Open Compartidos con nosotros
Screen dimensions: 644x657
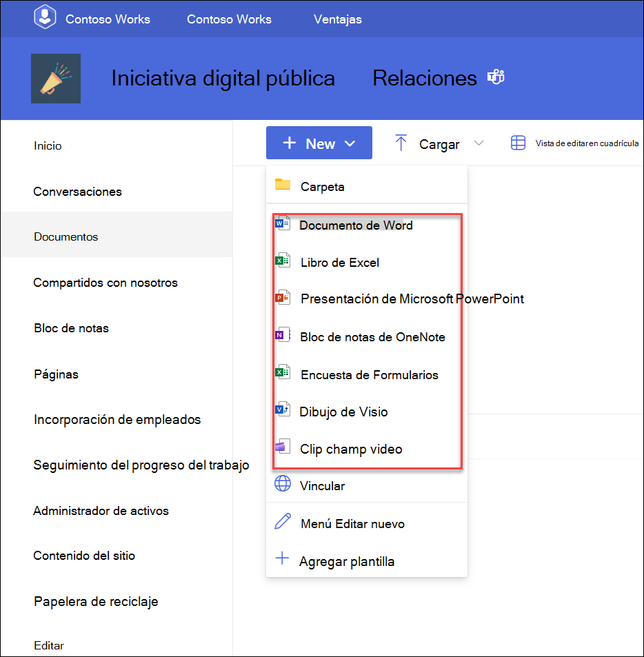(105, 283)
